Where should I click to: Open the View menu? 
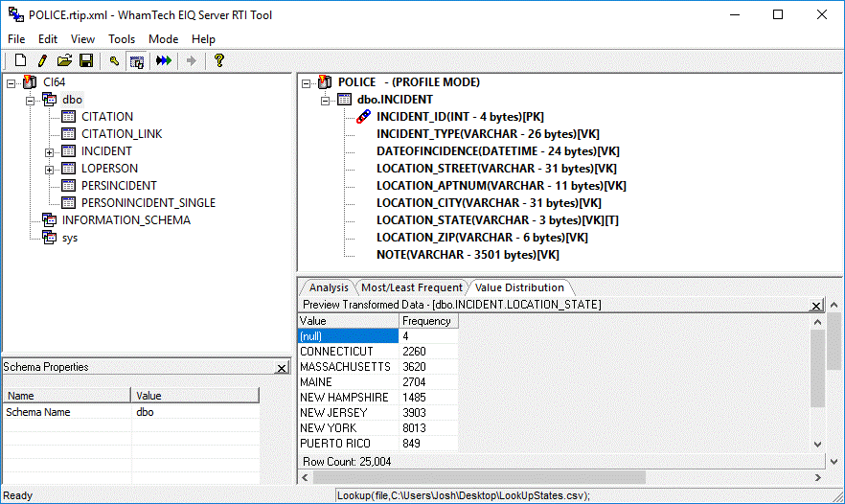click(82, 39)
